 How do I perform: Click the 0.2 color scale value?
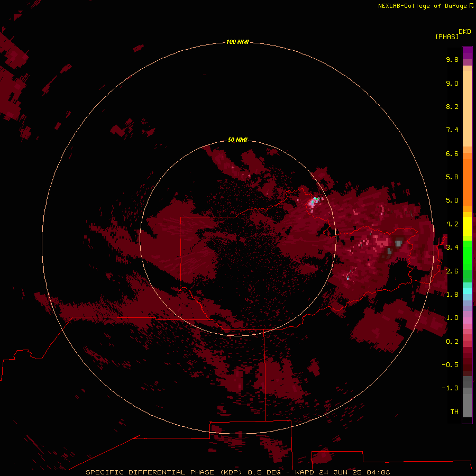452,342
